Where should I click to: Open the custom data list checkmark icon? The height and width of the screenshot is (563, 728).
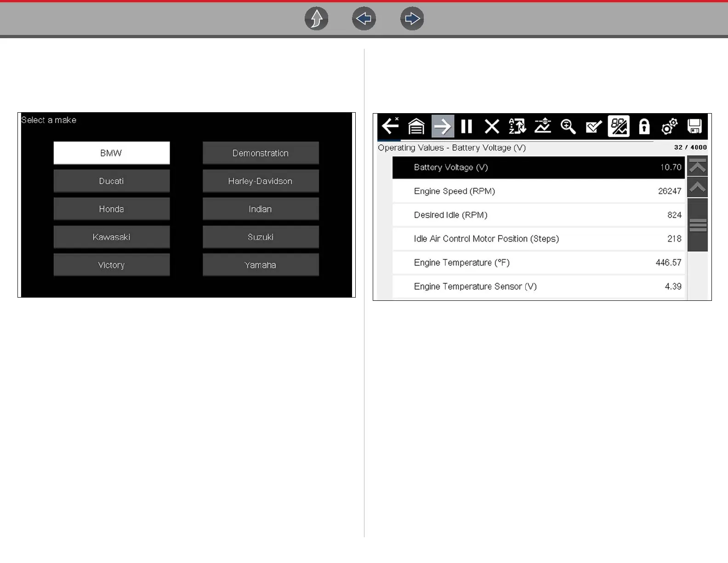coord(593,126)
